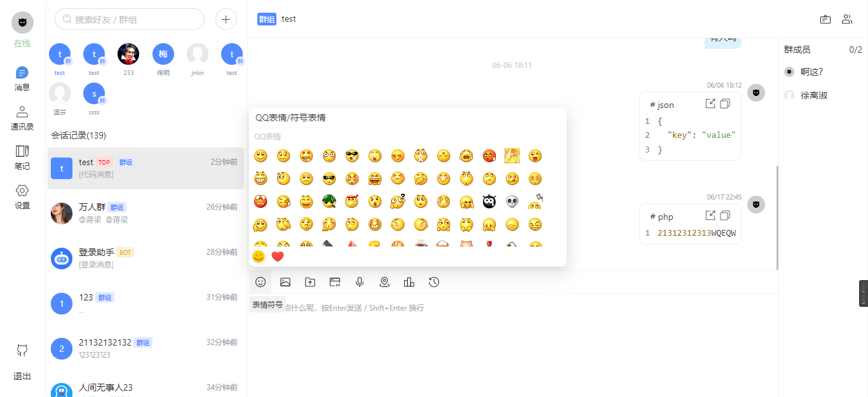This screenshot has width=868, height=397.
Task: Select the yellow smiley QQ emoji tab
Action: click(259, 257)
